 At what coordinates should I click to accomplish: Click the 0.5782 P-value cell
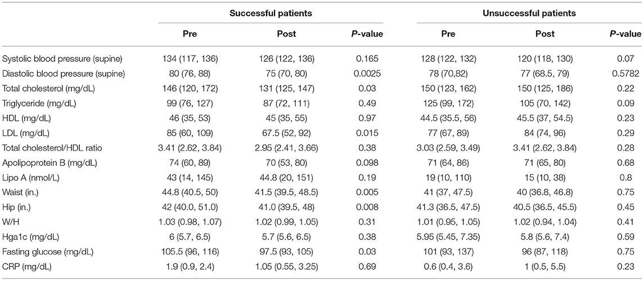[622, 73]
